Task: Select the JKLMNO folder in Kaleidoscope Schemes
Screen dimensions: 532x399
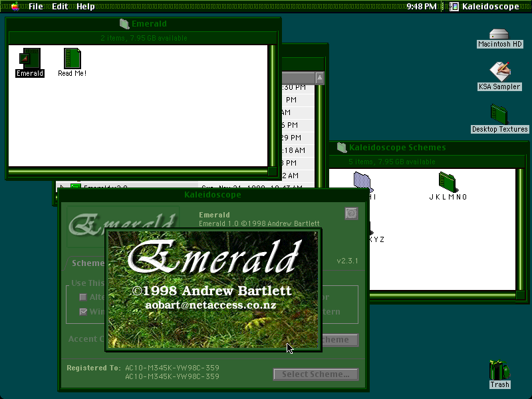Action: pyautogui.click(x=448, y=182)
